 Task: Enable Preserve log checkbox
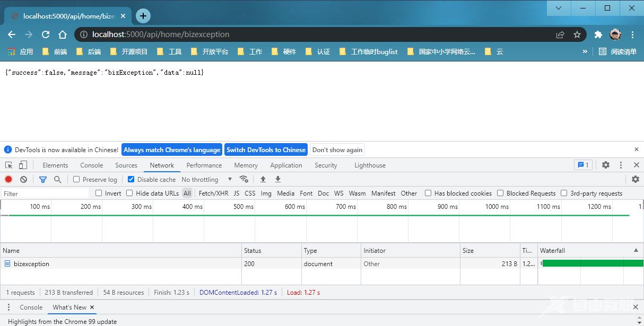pos(76,180)
